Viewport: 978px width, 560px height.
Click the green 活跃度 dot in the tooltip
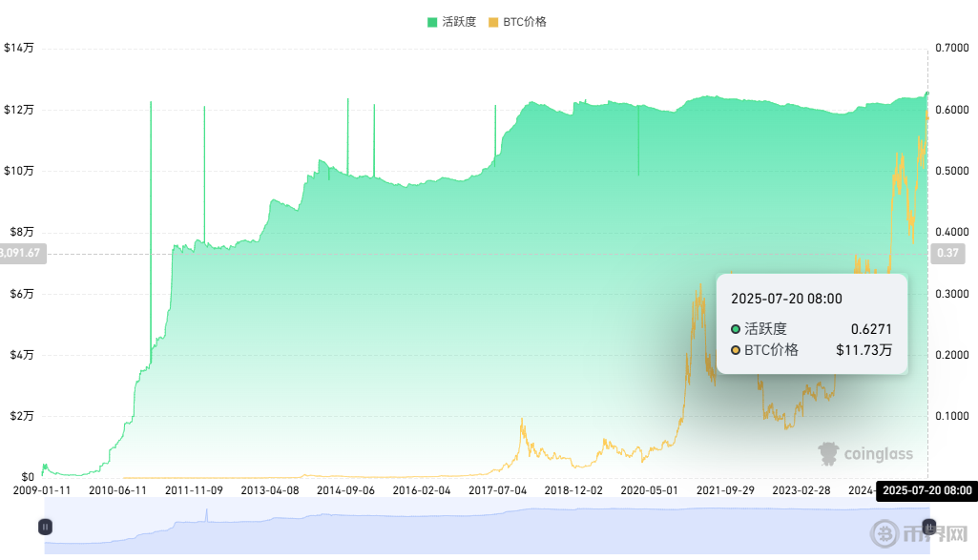tap(736, 329)
